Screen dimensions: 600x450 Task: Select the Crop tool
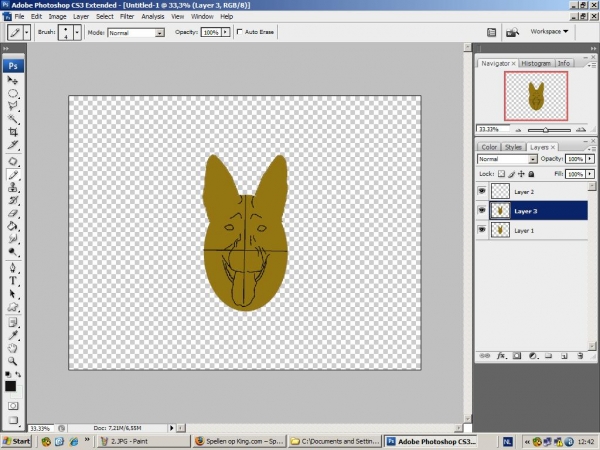click(13, 132)
